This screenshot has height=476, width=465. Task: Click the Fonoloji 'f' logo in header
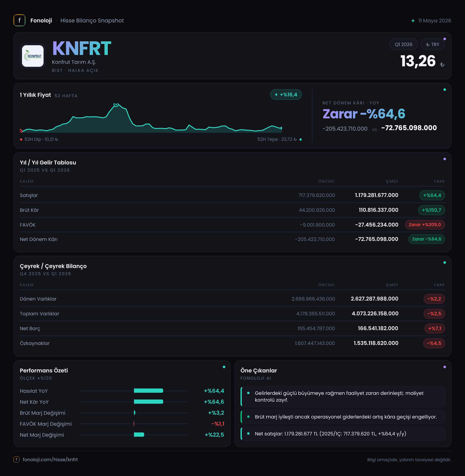[x=19, y=21]
